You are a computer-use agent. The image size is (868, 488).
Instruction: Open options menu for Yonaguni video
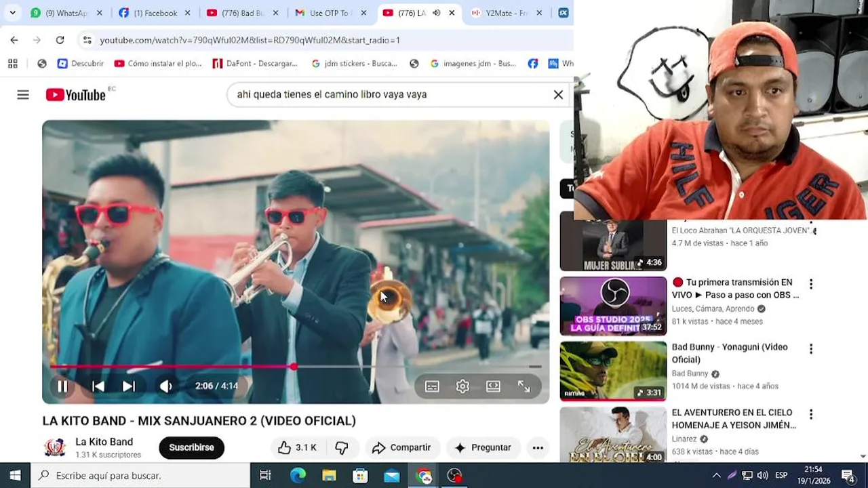810,349
